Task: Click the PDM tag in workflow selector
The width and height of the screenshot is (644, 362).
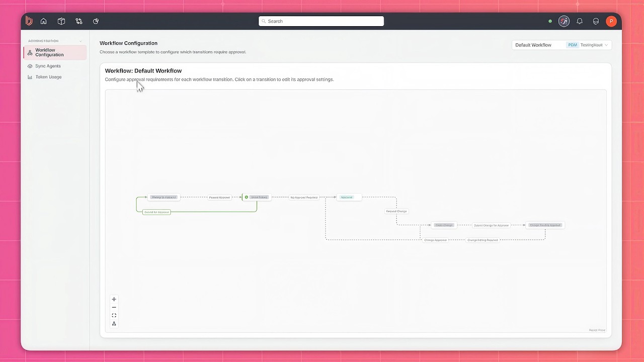Action: [573, 45]
